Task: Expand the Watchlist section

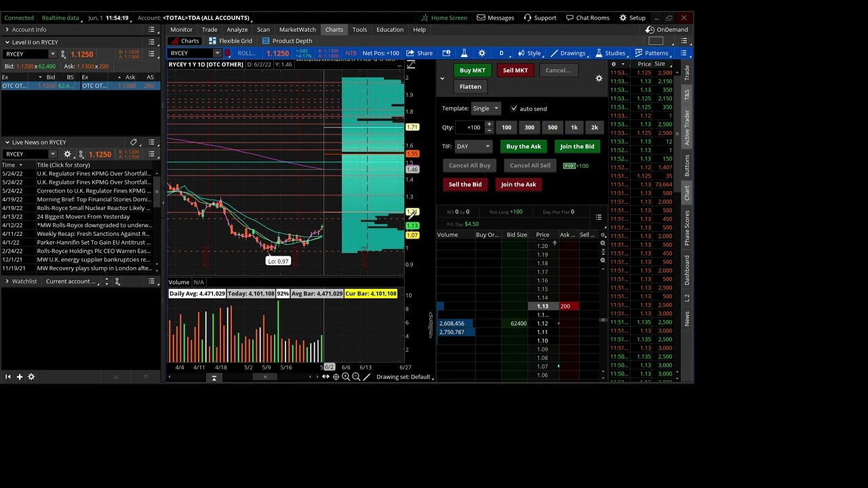Action: pyautogui.click(x=7, y=281)
